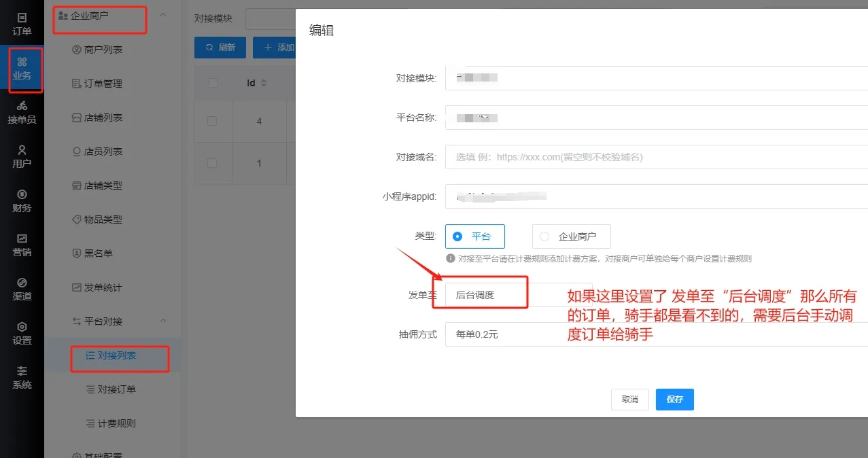
Task: Open the 设置 settings icon
Action: [22, 333]
